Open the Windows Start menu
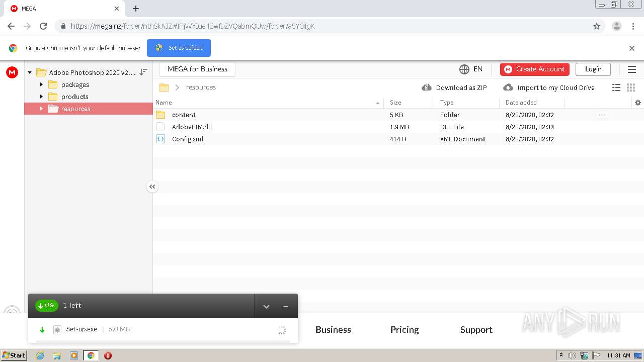 (x=14, y=355)
